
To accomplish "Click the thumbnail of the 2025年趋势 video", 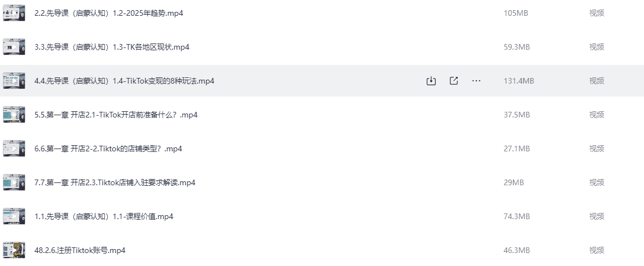I will pyautogui.click(x=14, y=13).
